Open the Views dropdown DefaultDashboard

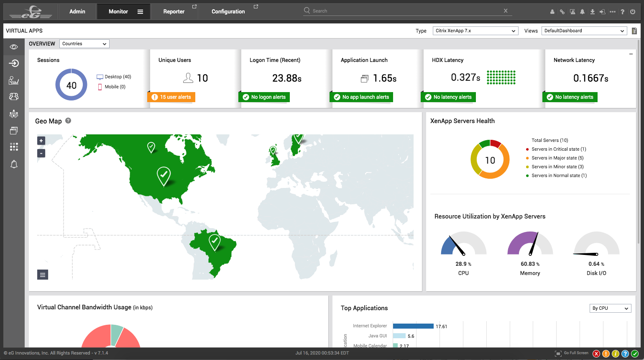(584, 31)
